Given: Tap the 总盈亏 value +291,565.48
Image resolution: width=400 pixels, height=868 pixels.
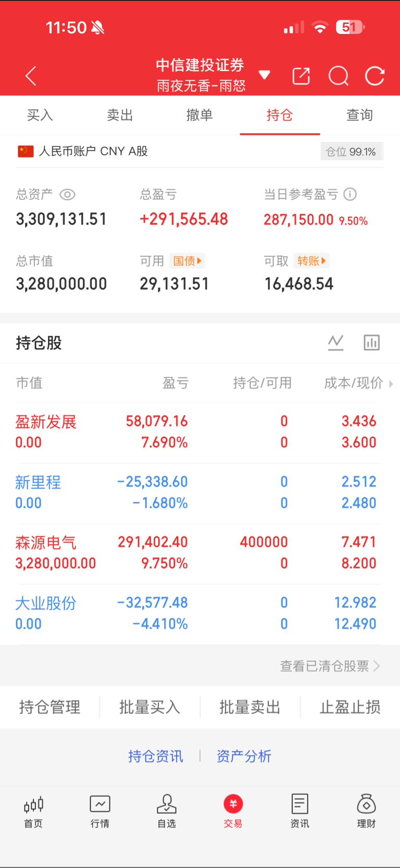Looking at the screenshot, I should coord(184,219).
